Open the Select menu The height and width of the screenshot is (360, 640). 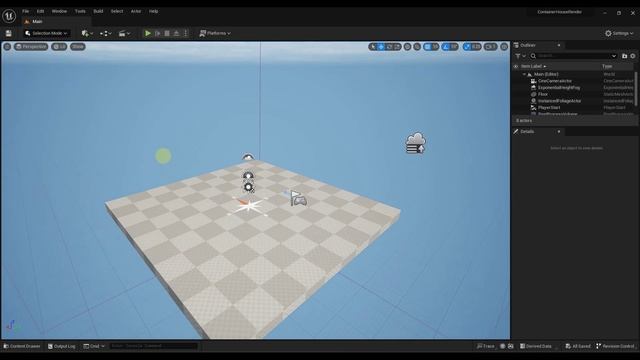117,11
